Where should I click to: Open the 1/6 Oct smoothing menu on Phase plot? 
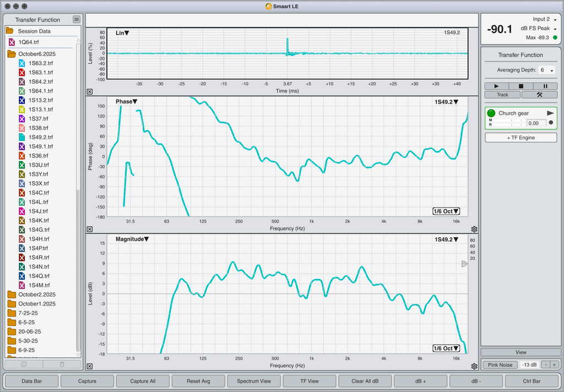[x=446, y=211]
